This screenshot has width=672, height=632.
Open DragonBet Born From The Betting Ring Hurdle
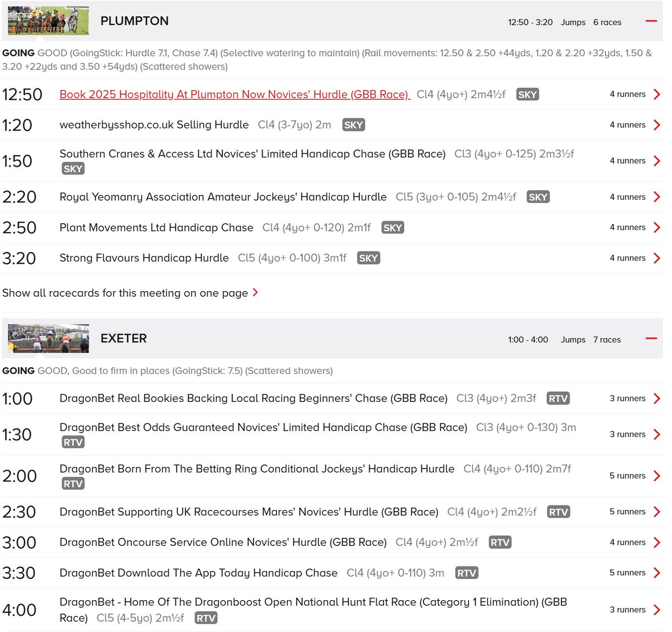pos(257,469)
